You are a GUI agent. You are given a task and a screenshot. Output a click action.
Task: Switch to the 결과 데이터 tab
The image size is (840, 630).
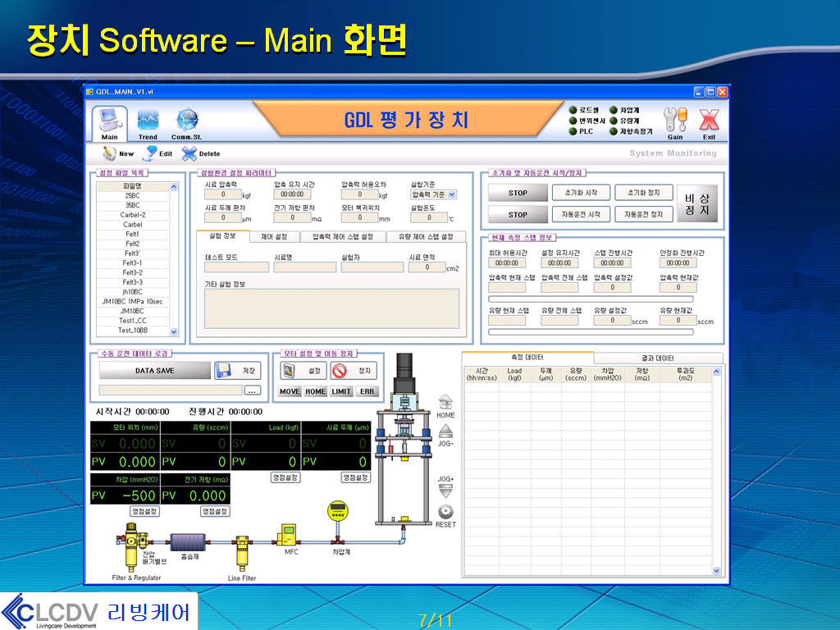[658, 358]
